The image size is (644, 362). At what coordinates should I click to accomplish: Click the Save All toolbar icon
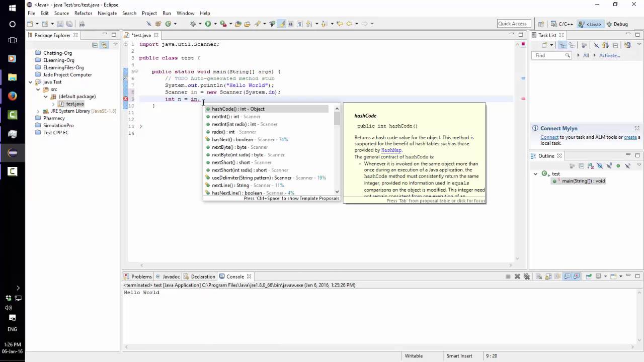coord(69,24)
